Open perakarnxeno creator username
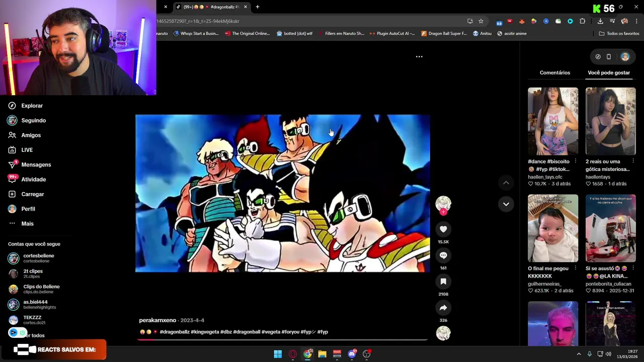Screen dimensions: 644x362 (x=157, y=320)
